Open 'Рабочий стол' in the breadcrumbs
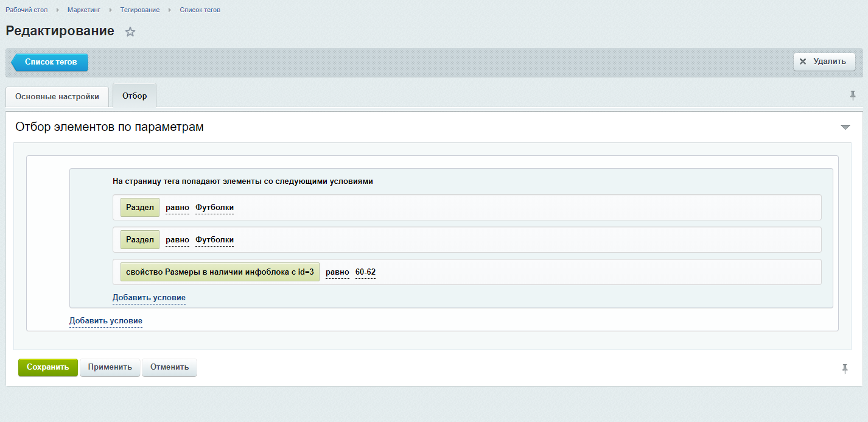 coord(26,10)
